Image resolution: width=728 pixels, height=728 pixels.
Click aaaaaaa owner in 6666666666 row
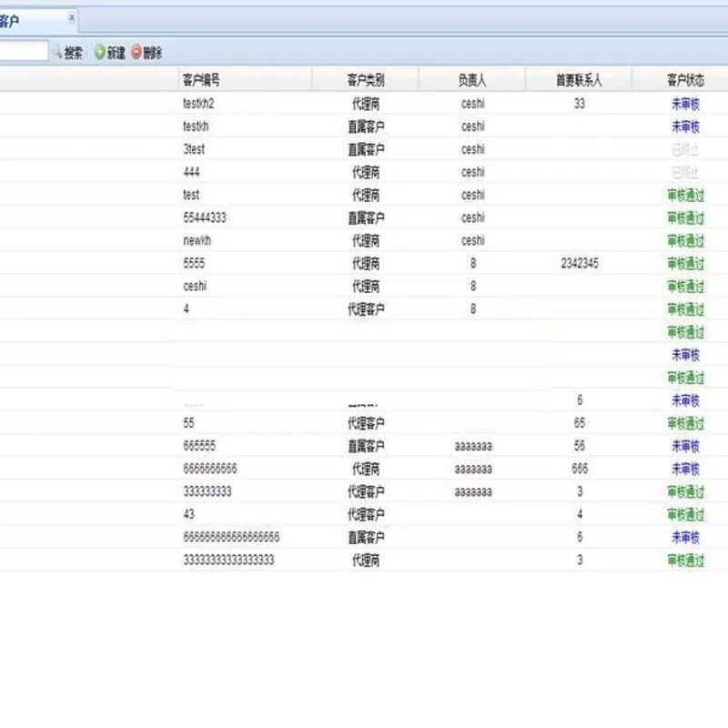point(473,469)
